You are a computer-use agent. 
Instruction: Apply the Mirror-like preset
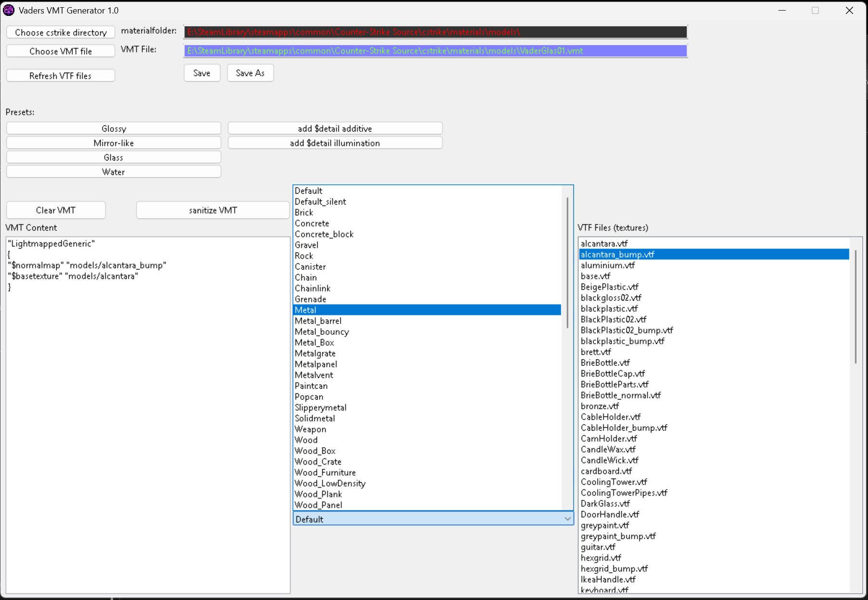pos(114,143)
